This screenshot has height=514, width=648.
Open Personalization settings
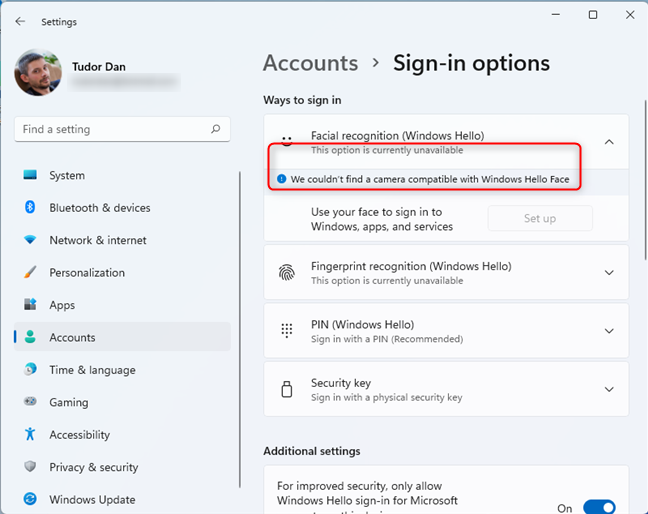click(122, 272)
